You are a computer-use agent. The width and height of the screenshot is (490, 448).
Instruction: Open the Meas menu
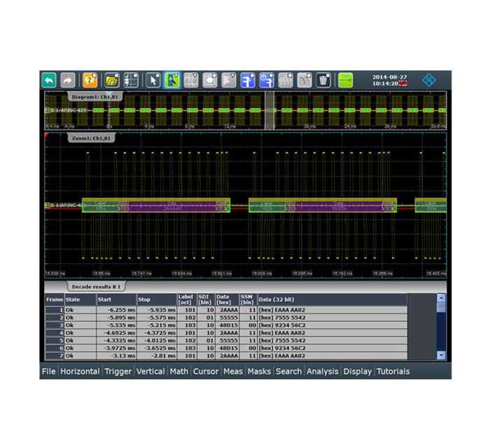(233, 372)
